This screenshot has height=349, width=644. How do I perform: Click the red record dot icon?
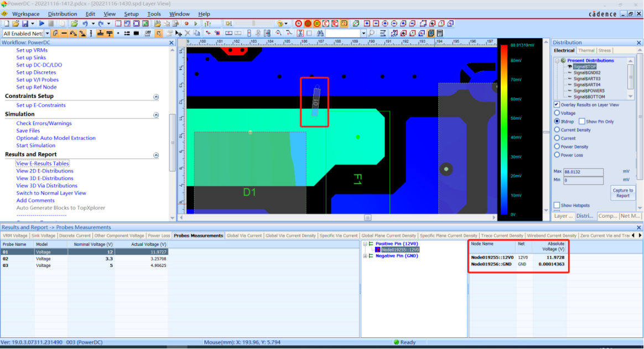(x=186, y=23)
